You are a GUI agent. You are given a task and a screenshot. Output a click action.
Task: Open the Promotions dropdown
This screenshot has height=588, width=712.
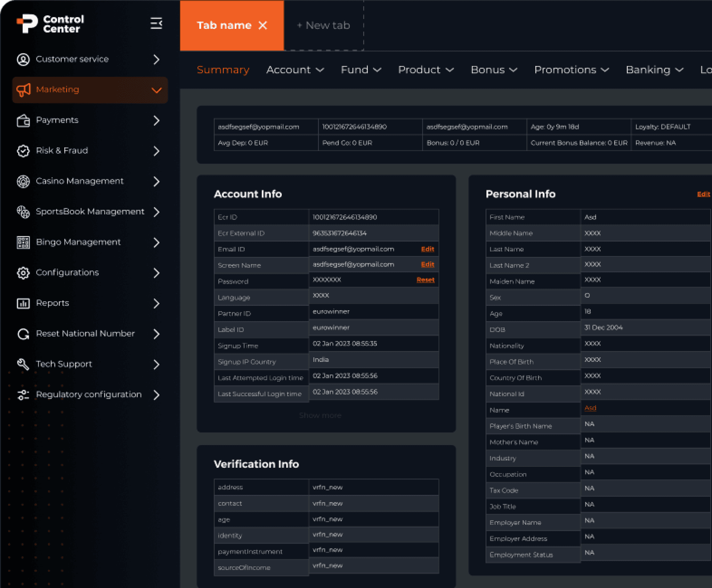click(571, 70)
